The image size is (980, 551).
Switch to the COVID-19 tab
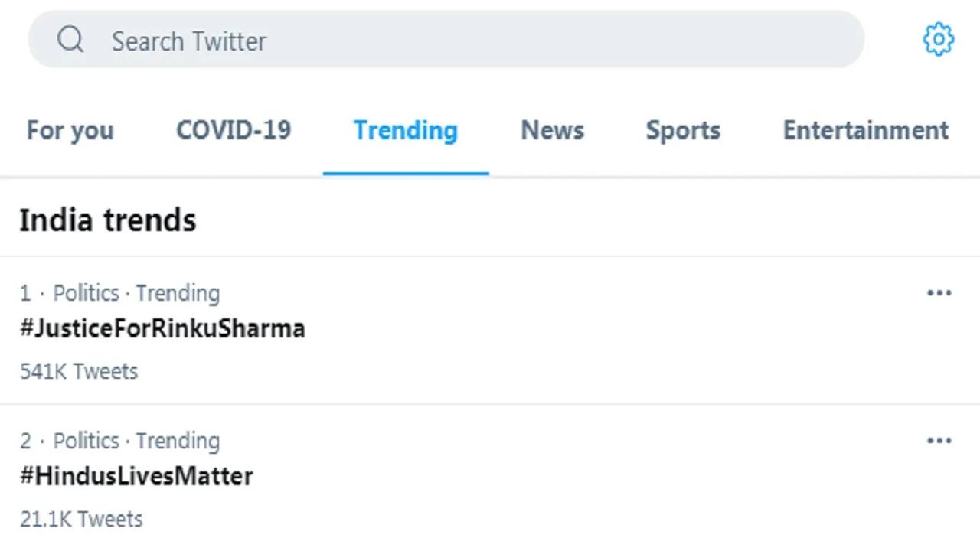pyautogui.click(x=234, y=131)
